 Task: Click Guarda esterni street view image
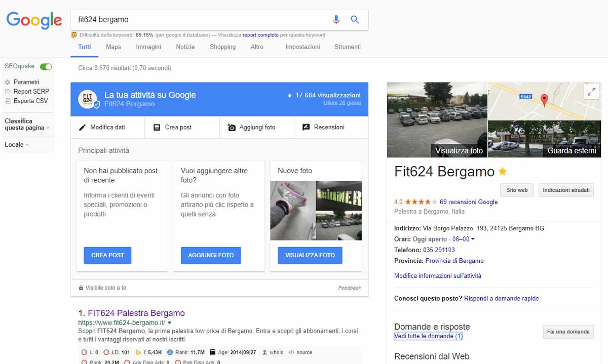[x=544, y=139]
